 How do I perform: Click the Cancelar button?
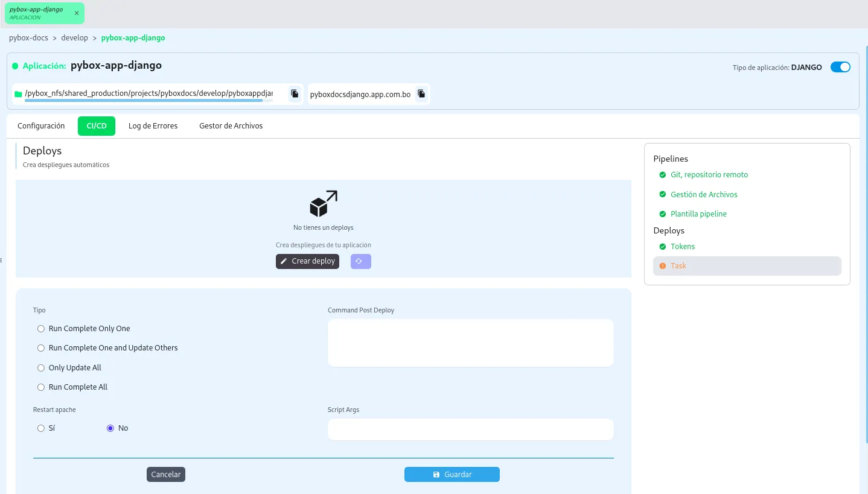pyautogui.click(x=166, y=474)
